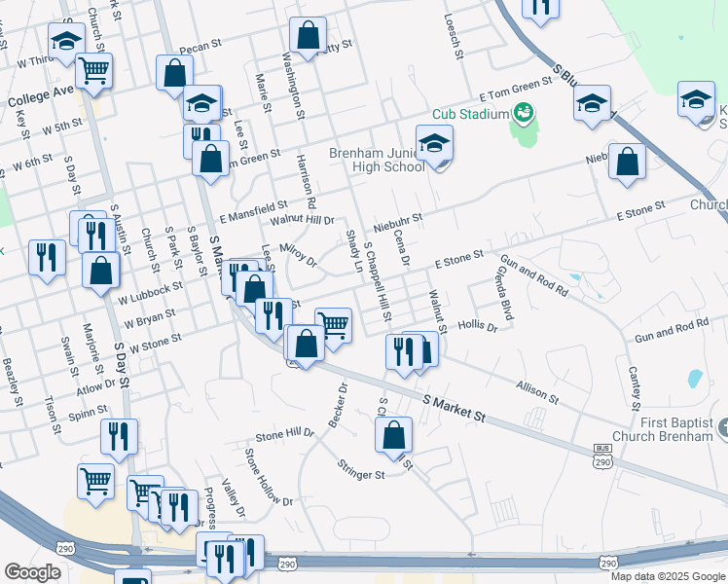The image size is (728, 584).
Task: Click the Glenda Blvd label
Action: (505, 293)
